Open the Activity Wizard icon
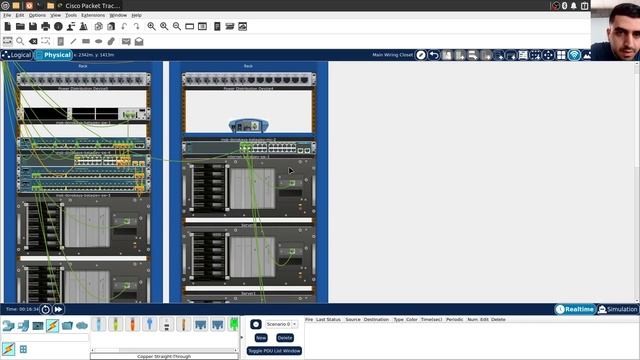 coord(71,27)
